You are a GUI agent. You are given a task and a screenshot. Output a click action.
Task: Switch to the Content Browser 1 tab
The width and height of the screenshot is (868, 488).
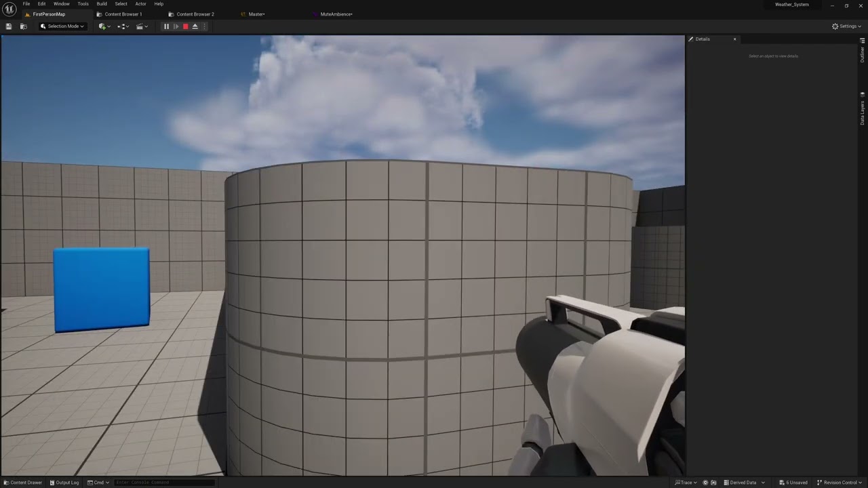tap(123, 14)
